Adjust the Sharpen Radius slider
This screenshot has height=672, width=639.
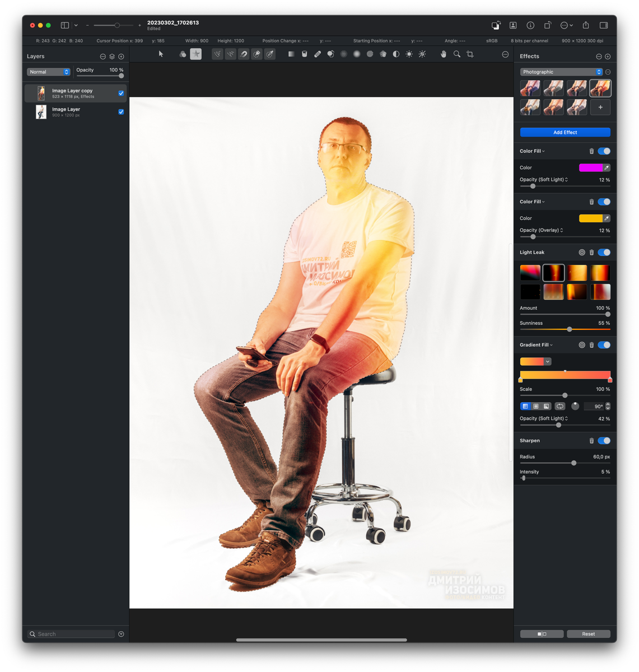565,463
